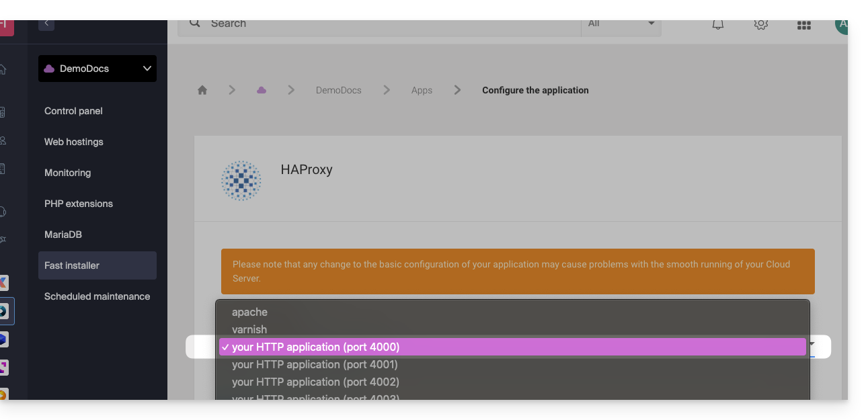Click the notification bell icon
868x420 pixels.
(718, 25)
